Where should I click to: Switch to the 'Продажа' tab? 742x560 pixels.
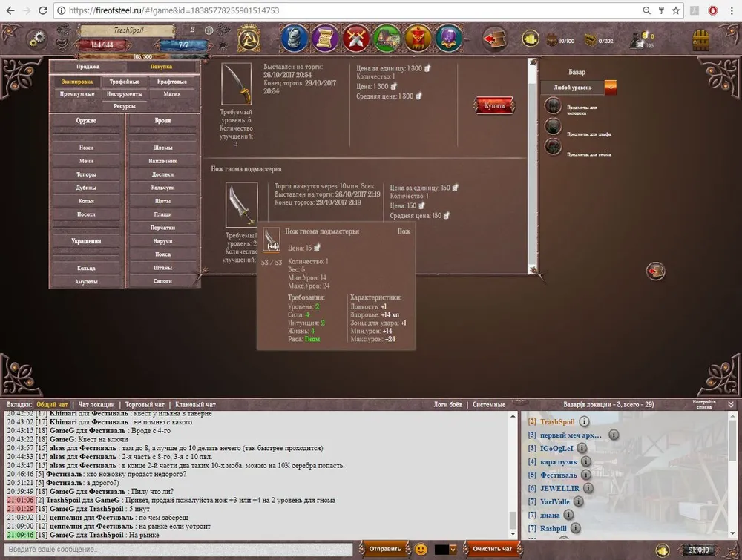click(x=88, y=67)
